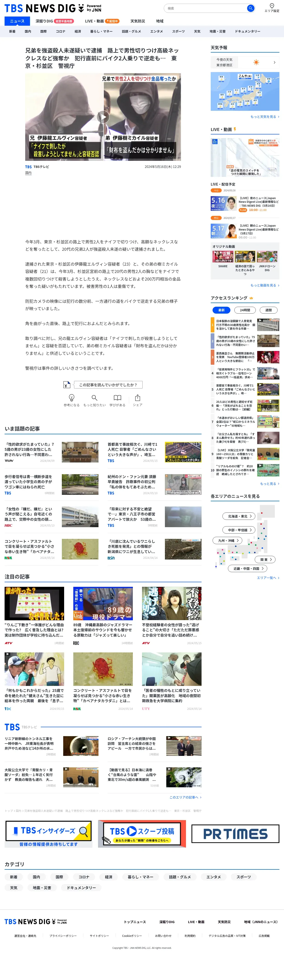Open 国際 in the sub-navigation

click(43, 31)
